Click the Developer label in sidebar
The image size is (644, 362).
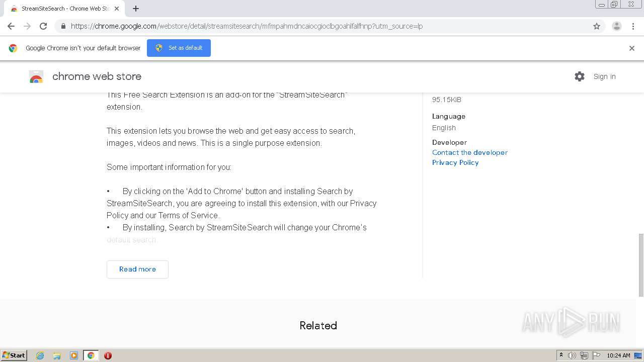click(x=449, y=142)
